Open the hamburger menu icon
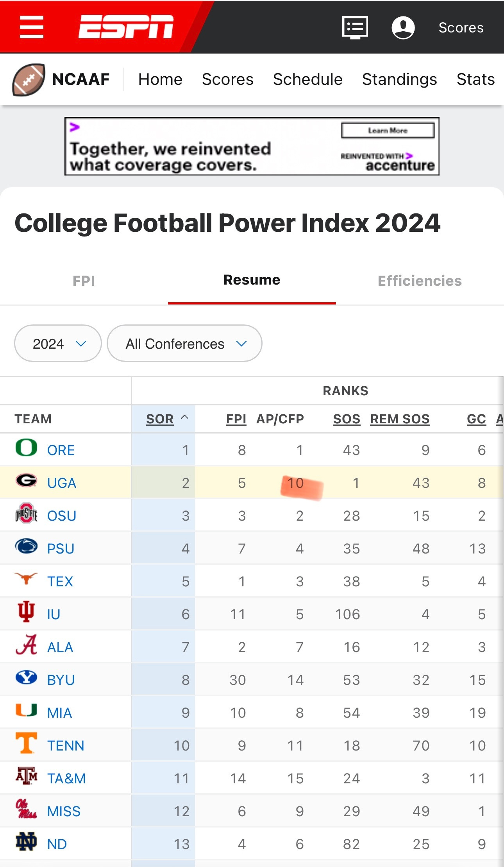 pyautogui.click(x=32, y=27)
